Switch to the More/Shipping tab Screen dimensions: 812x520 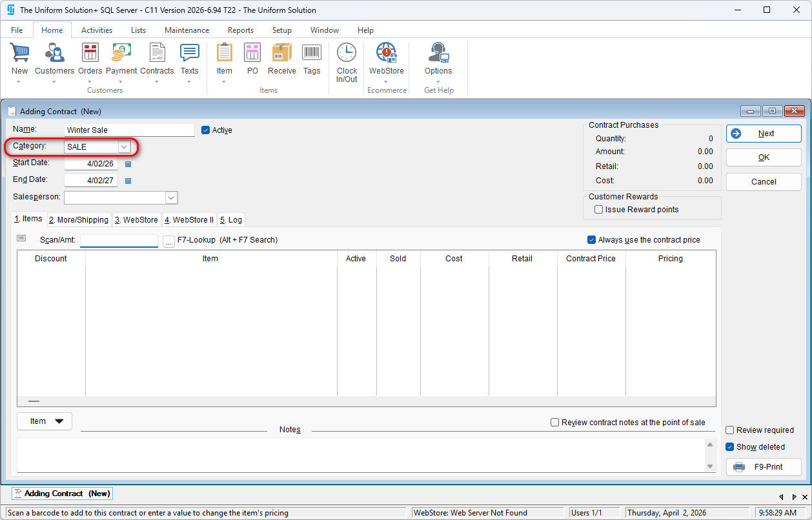(x=79, y=220)
